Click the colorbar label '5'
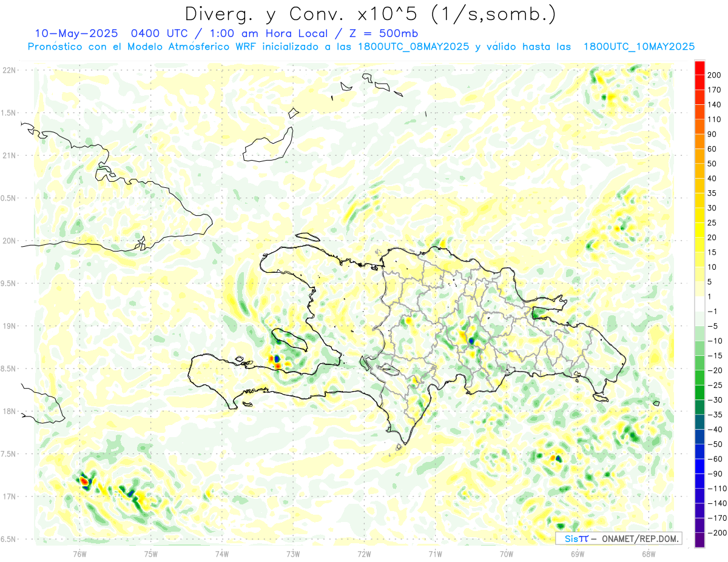The height and width of the screenshot is (562, 728). tap(710, 282)
